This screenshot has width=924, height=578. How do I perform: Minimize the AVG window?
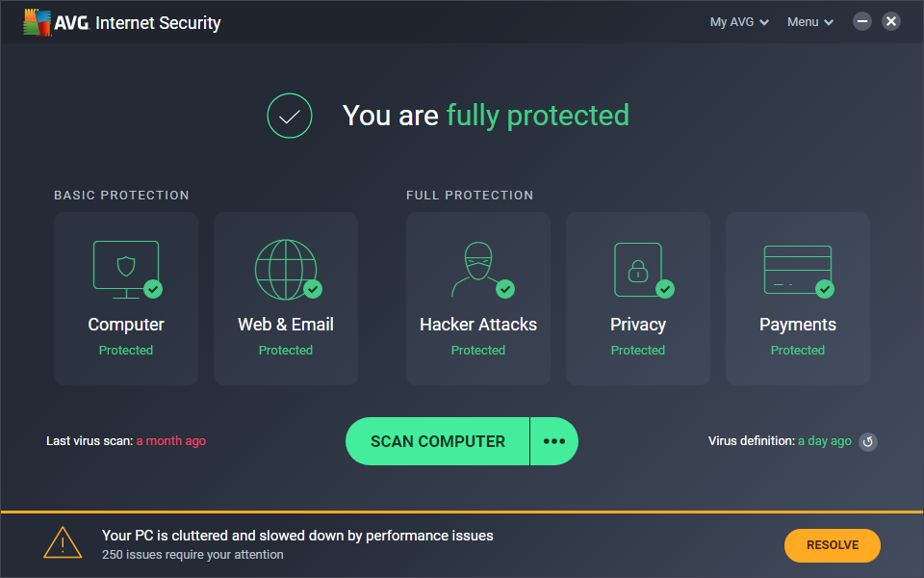(862, 21)
